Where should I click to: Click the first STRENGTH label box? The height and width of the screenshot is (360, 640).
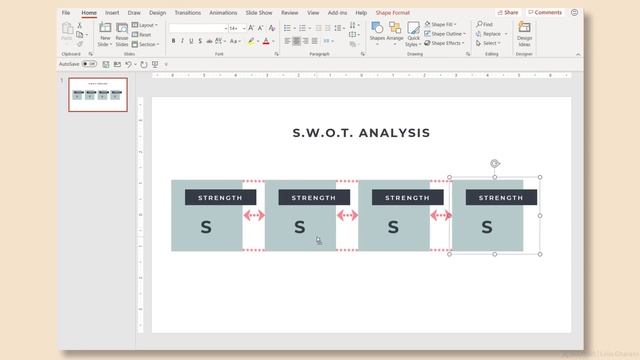coord(220,198)
